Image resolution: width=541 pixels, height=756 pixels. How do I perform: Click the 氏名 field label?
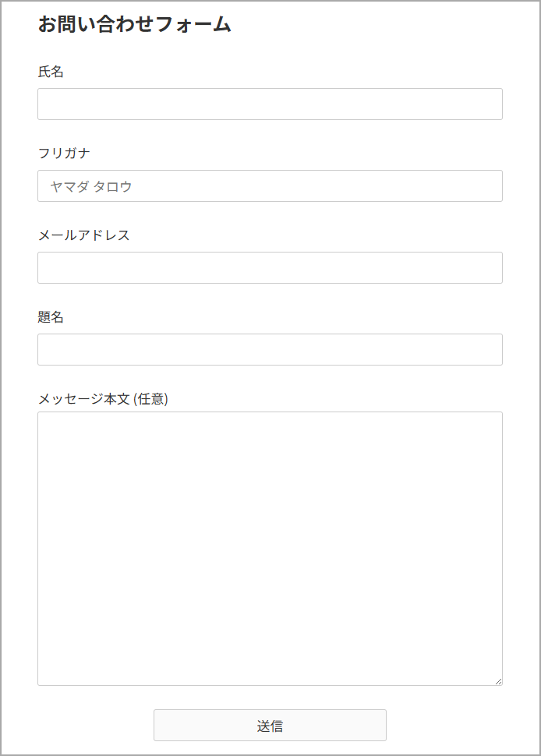51,72
